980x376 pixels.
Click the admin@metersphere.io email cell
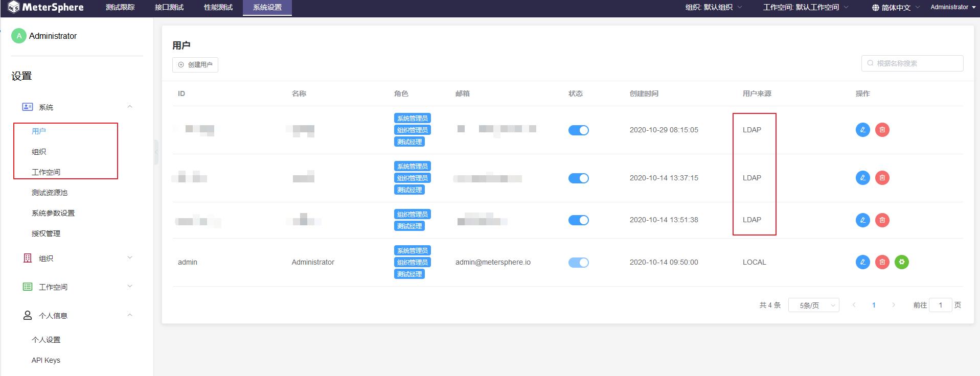[x=493, y=262]
